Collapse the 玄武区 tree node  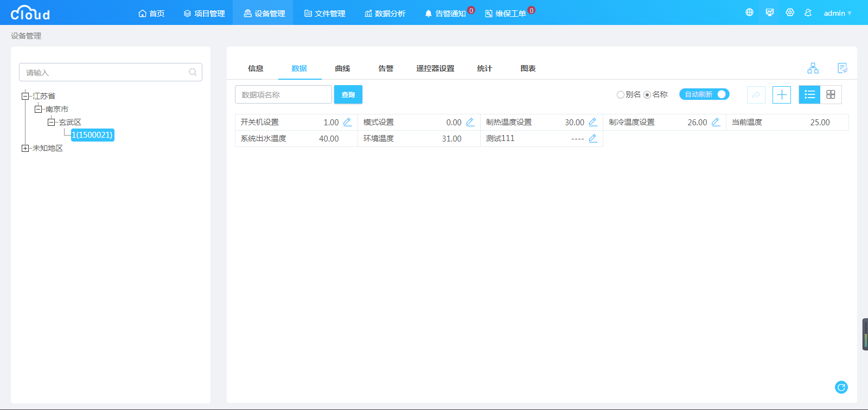(51, 122)
